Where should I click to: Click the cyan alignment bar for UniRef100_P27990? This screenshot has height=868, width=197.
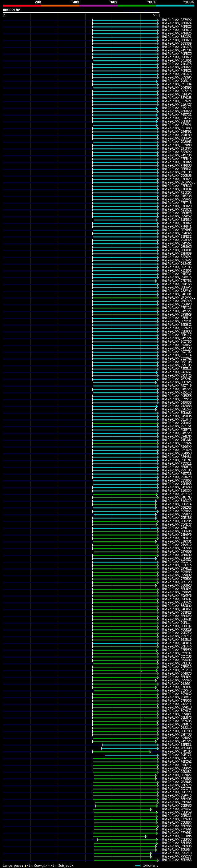click(125, 20)
